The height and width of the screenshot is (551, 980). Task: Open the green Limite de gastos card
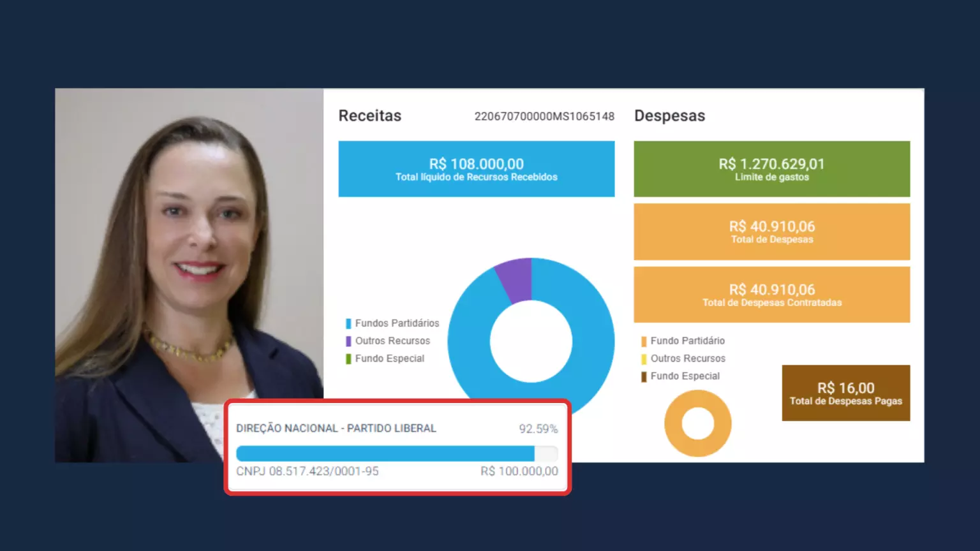point(771,169)
